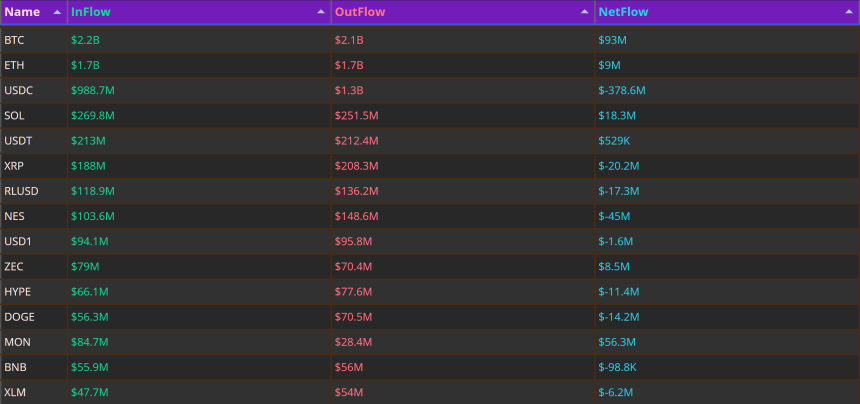The image size is (860, 404).
Task: Sort table by NetFlow column label
Action: pos(623,12)
